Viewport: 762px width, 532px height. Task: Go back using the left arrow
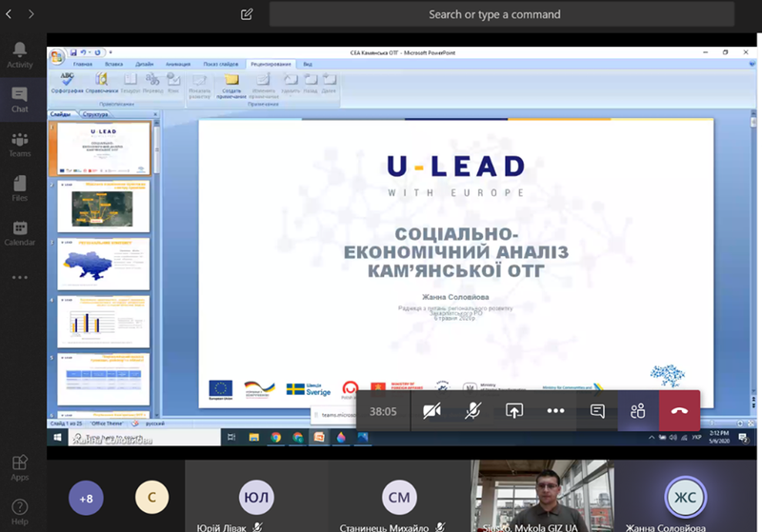[x=9, y=14]
